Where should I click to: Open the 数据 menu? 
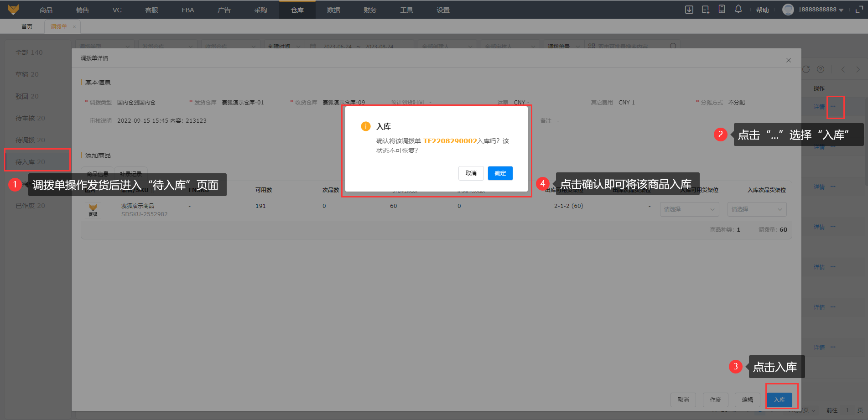click(x=333, y=10)
